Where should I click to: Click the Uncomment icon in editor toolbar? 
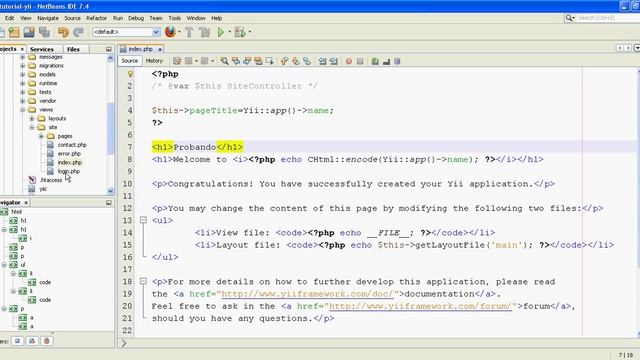386,61
